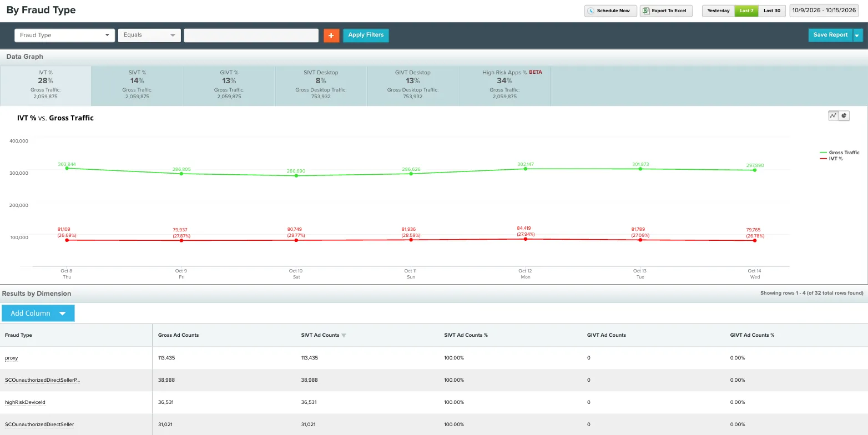Image resolution: width=868 pixels, height=435 pixels.
Task: Expand the Save Report arrow menu
Action: click(858, 35)
